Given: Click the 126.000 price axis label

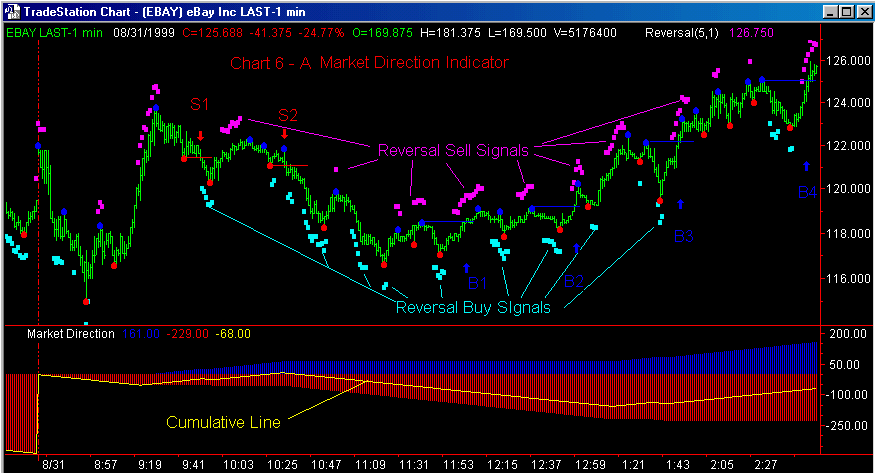Looking at the screenshot, I should pyautogui.click(x=848, y=61).
